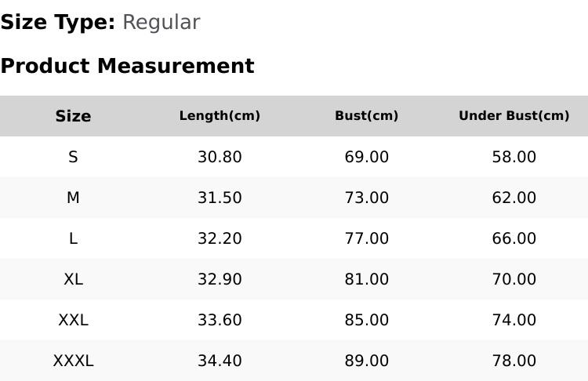588x381 pixels.
Task: Select the M size row label
Action: (73, 198)
